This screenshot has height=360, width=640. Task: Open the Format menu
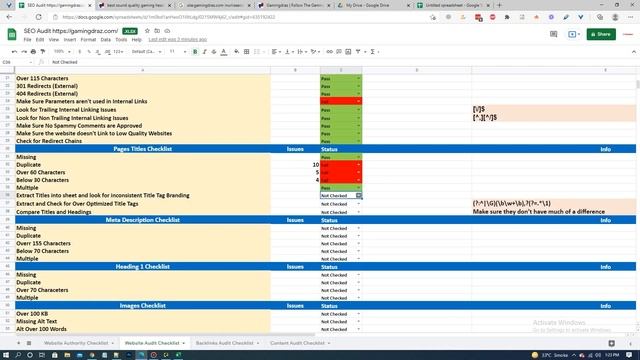(x=88, y=40)
